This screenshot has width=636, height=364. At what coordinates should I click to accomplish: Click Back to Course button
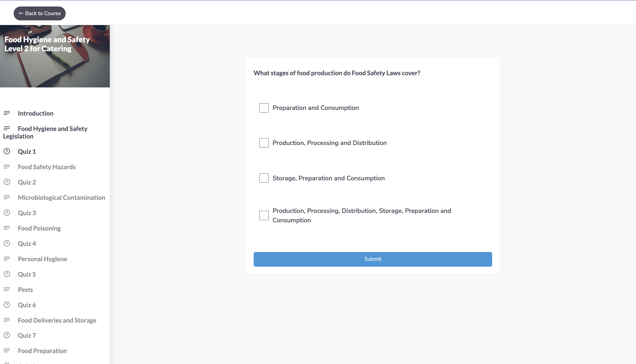(40, 13)
